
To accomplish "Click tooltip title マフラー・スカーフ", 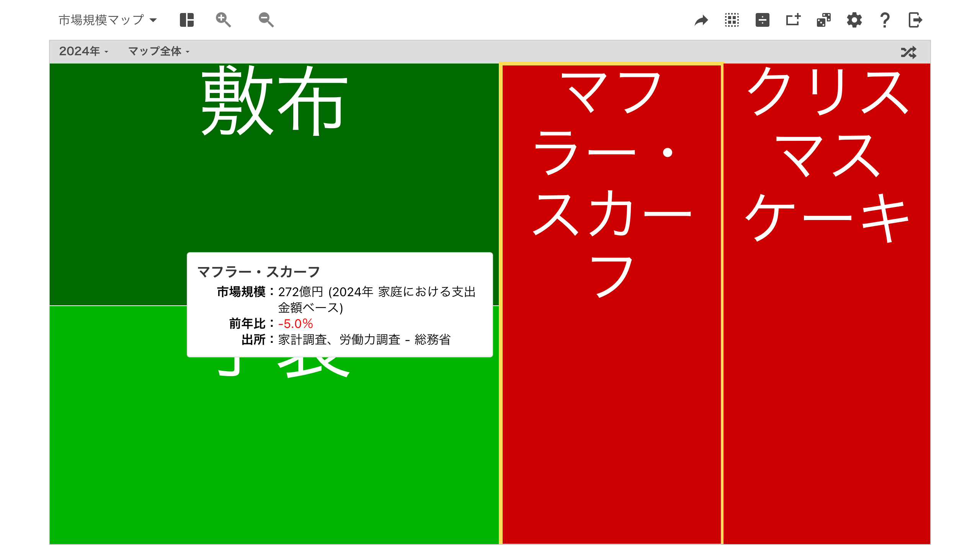I will click(x=258, y=272).
